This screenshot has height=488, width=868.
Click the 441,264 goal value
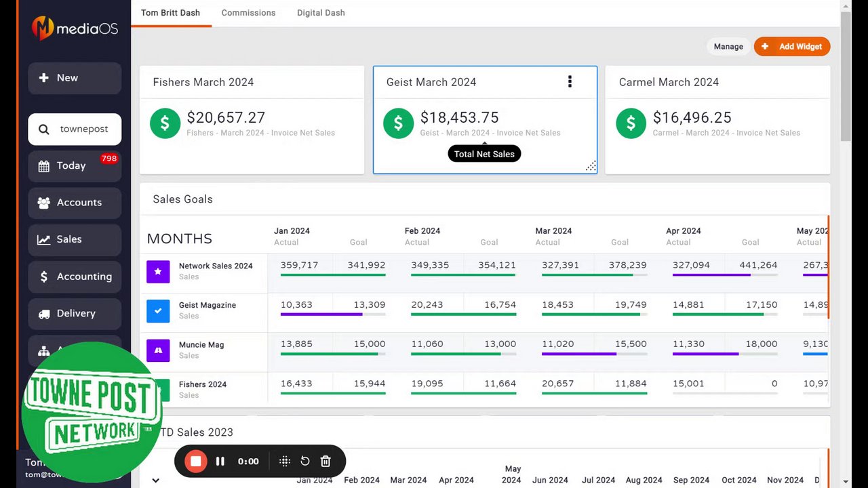pyautogui.click(x=758, y=265)
